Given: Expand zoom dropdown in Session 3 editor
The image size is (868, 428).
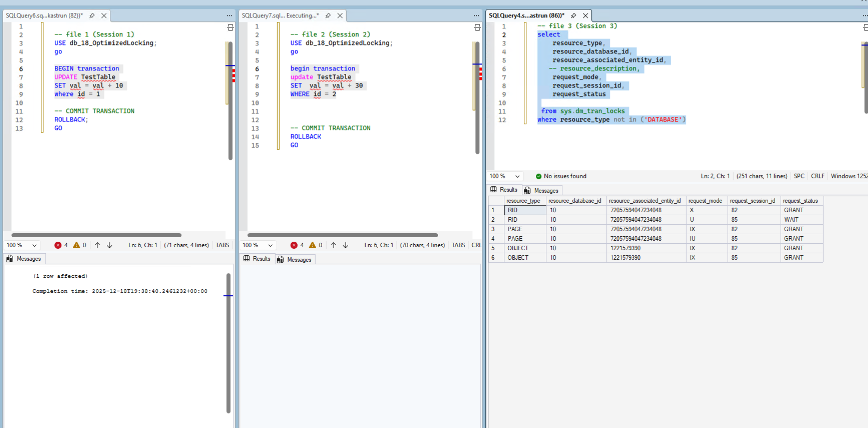Looking at the screenshot, I should (517, 176).
